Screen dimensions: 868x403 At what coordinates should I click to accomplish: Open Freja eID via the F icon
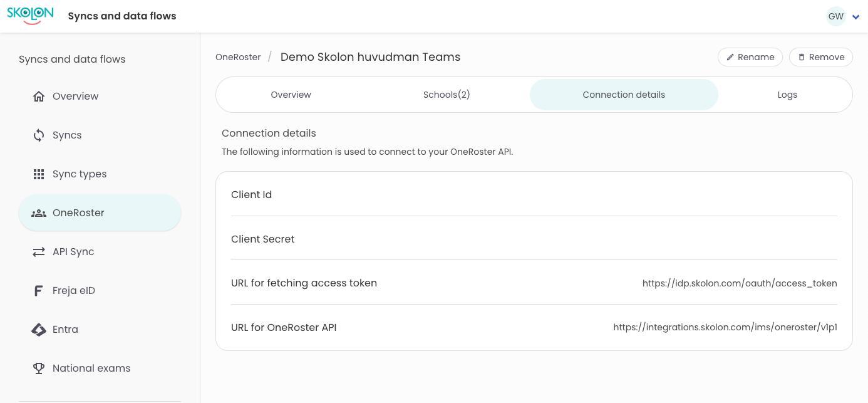(x=39, y=291)
